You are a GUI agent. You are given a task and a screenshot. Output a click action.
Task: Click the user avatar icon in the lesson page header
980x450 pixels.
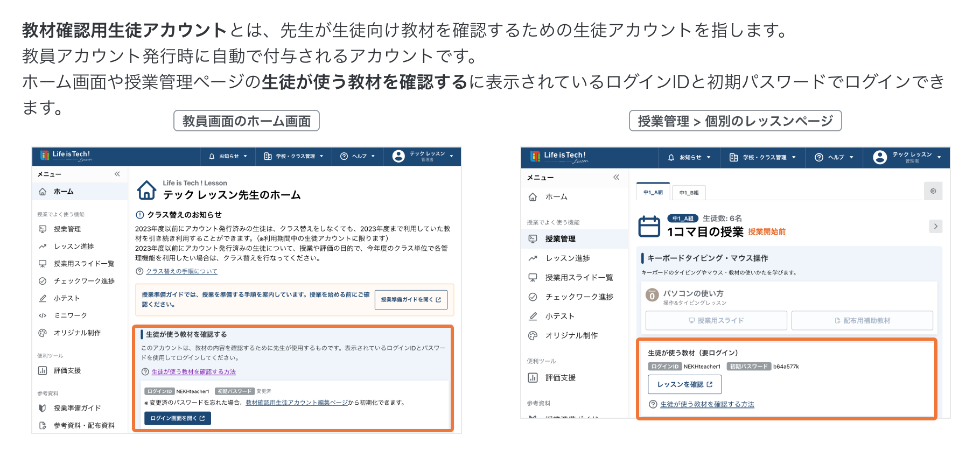[x=880, y=157]
